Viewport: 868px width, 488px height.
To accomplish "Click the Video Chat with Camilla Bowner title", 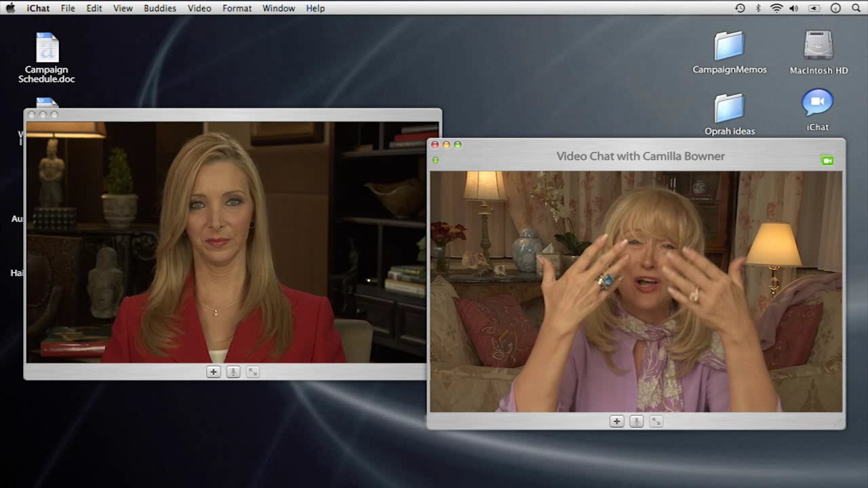I will [x=641, y=156].
